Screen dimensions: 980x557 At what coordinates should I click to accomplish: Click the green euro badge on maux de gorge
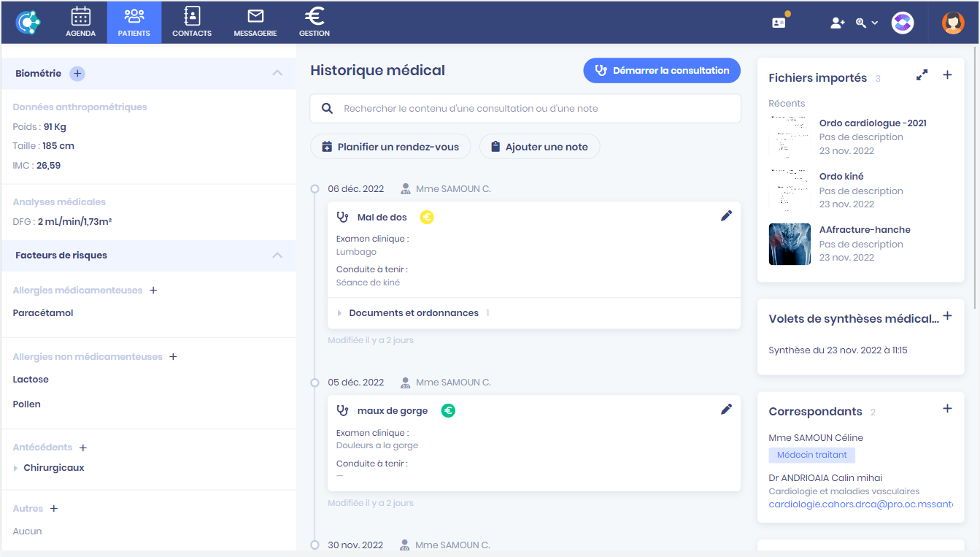coord(448,411)
